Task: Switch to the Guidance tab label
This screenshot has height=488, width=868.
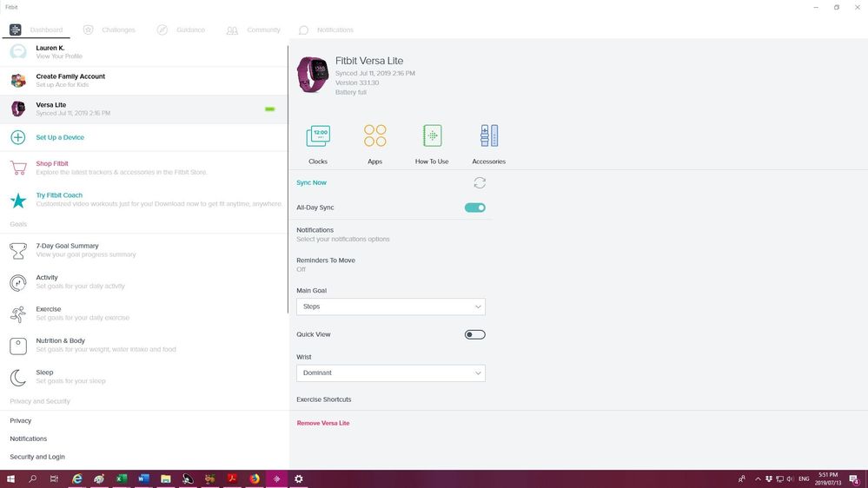Action: (x=191, y=30)
